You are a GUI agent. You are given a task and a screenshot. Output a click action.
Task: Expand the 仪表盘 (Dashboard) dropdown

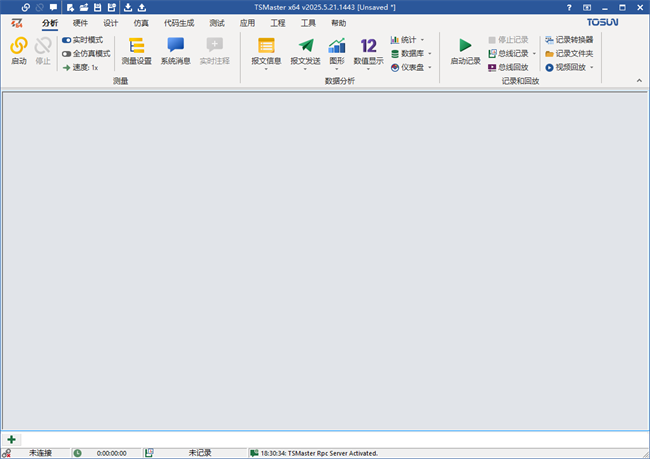(x=414, y=68)
